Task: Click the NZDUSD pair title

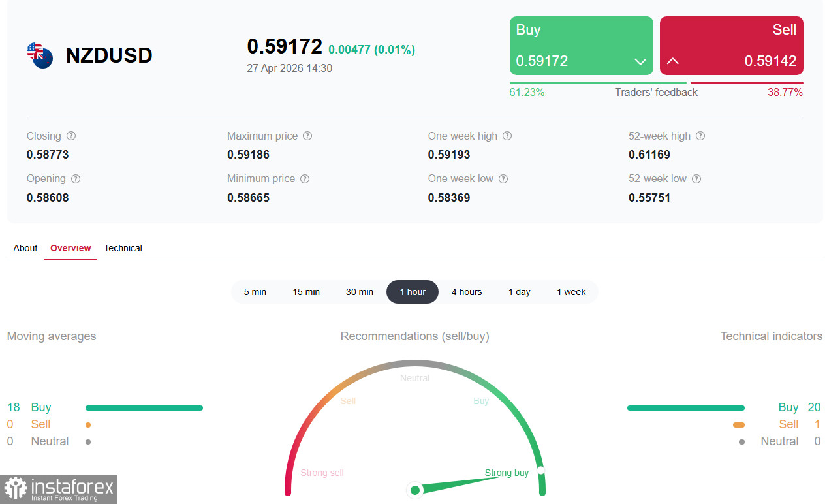Action: coord(109,55)
